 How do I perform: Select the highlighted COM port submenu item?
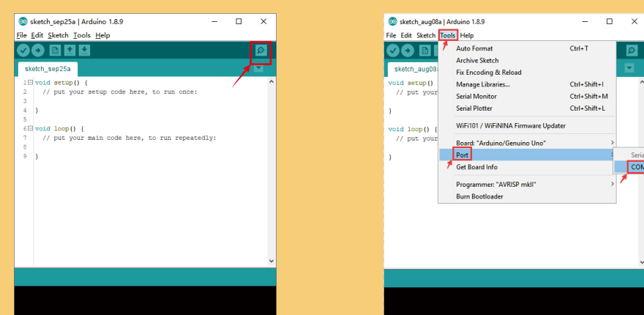(629, 166)
